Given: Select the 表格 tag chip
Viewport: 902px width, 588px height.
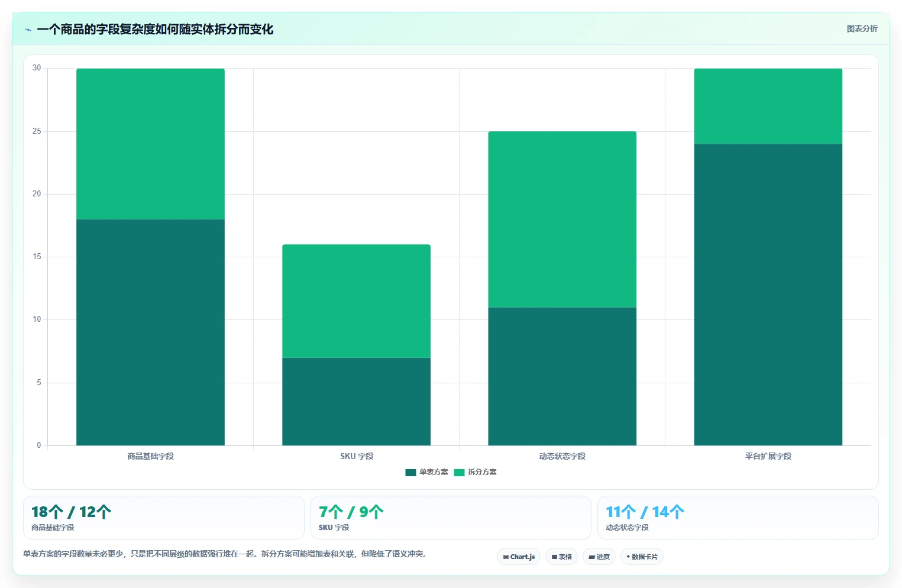Looking at the screenshot, I should [561, 557].
